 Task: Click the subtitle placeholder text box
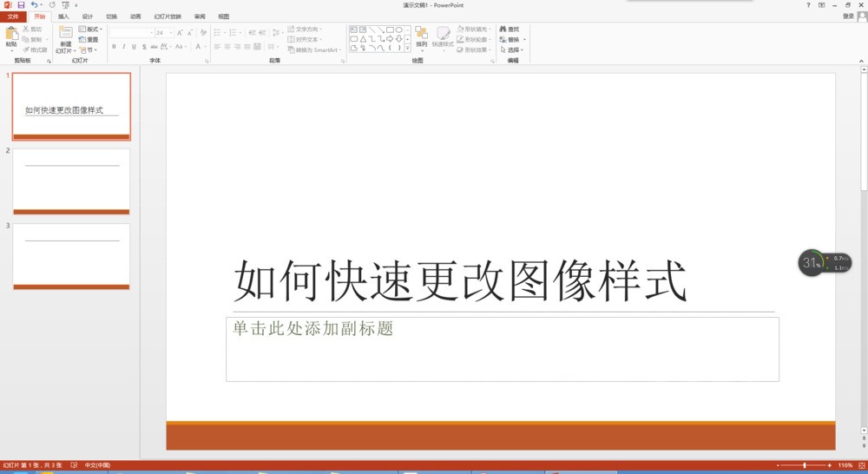pyautogui.click(x=502, y=349)
